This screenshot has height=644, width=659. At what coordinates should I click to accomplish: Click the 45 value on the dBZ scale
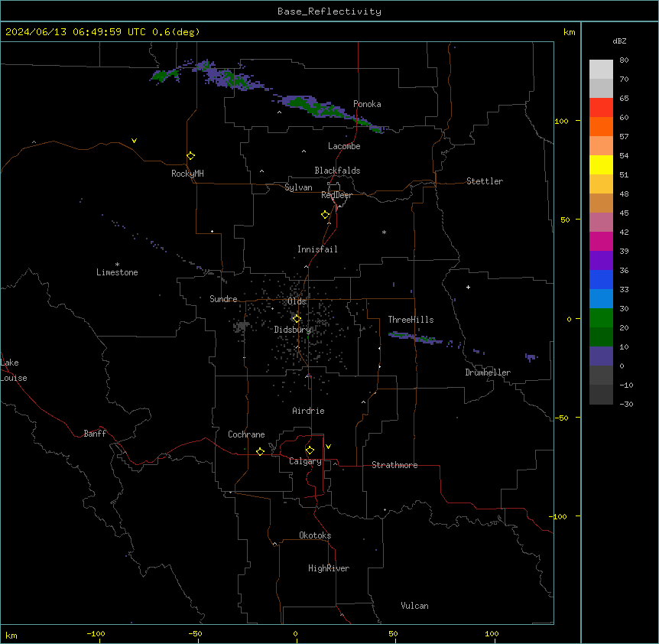[x=624, y=213]
